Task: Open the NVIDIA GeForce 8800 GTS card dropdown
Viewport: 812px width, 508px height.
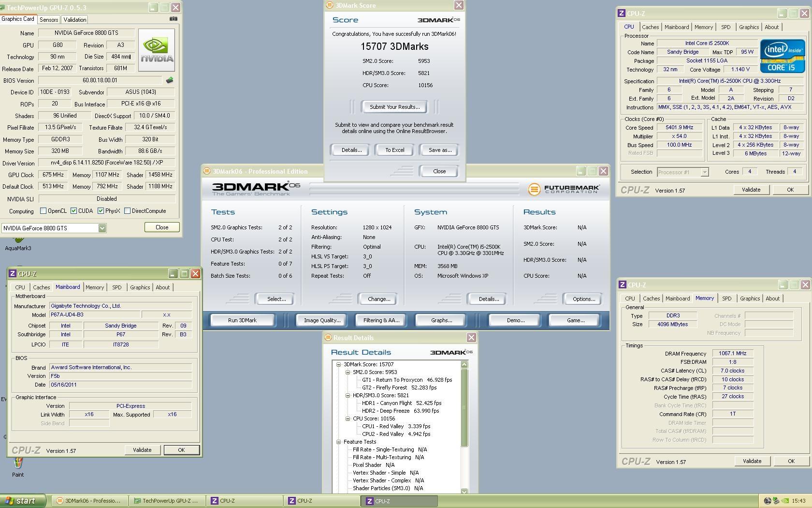Action: pos(102,228)
